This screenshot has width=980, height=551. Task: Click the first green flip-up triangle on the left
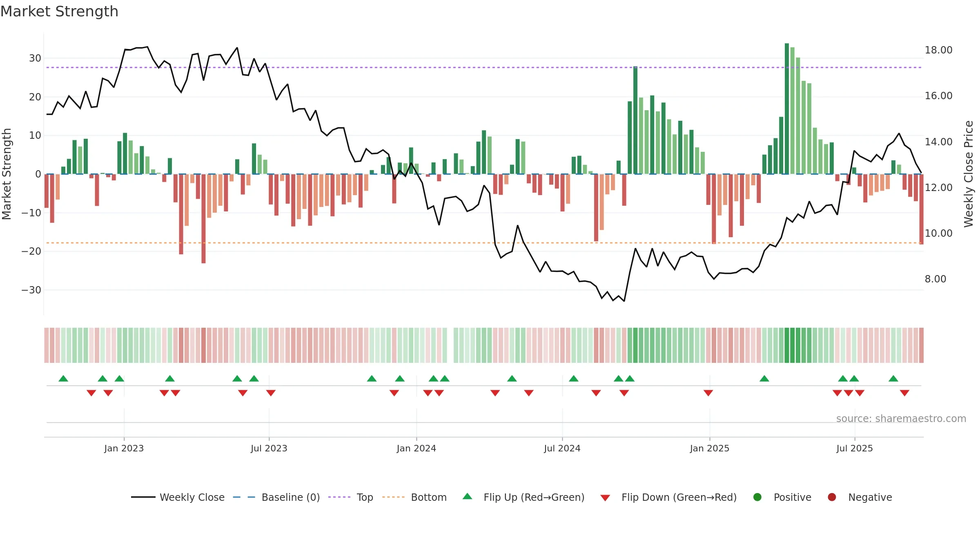point(63,378)
